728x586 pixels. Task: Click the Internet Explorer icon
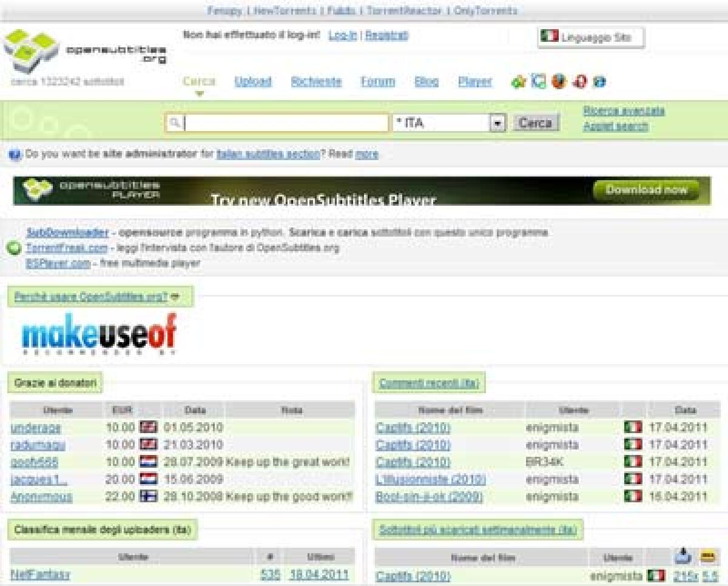[601, 81]
